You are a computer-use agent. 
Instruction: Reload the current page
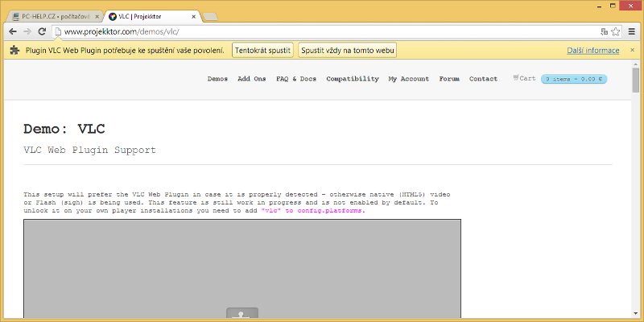(x=43, y=31)
